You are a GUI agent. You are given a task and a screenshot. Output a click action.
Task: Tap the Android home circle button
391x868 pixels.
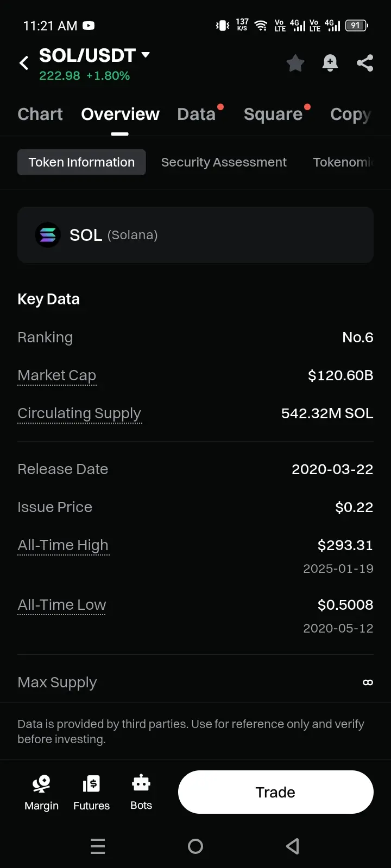tap(195, 846)
